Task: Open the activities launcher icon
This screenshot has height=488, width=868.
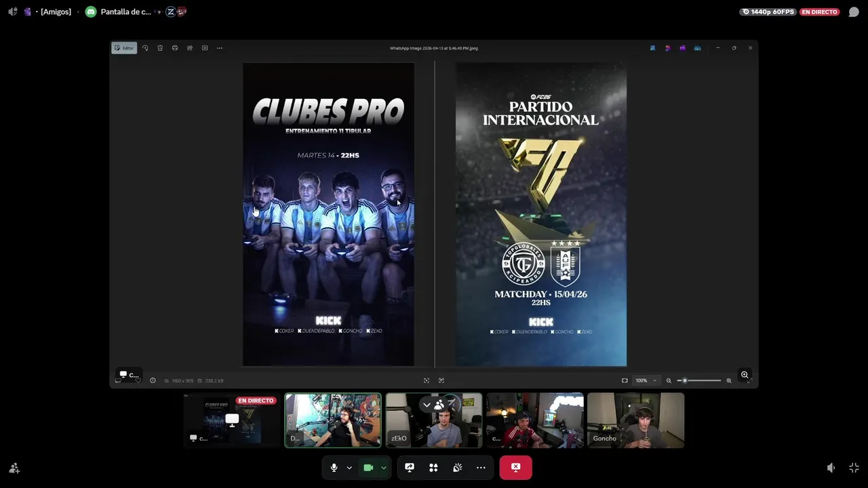Action: coord(433,468)
